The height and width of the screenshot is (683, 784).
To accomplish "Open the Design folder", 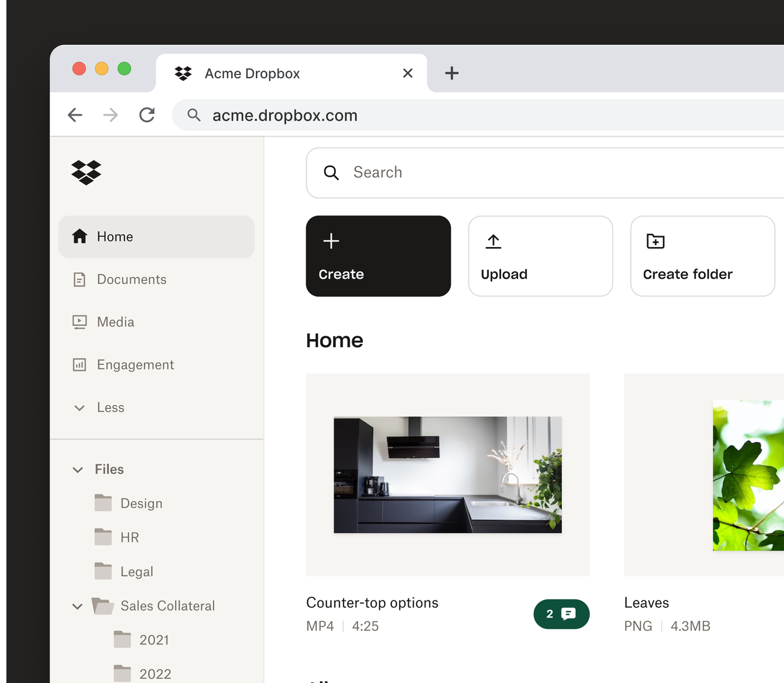I will pos(141,503).
